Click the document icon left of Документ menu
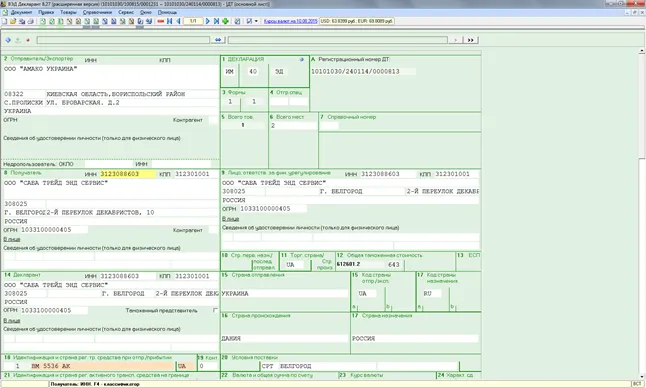The width and height of the screenshot is (646, 388). 5,12
